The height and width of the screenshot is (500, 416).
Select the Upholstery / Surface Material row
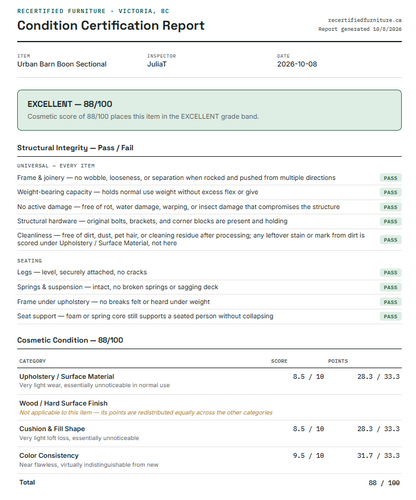click(209, 381)
